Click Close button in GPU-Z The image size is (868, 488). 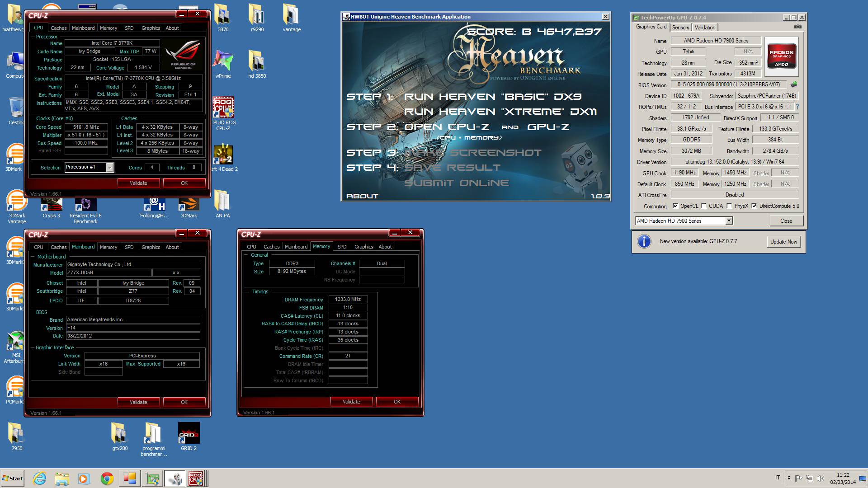coord(786,221)
